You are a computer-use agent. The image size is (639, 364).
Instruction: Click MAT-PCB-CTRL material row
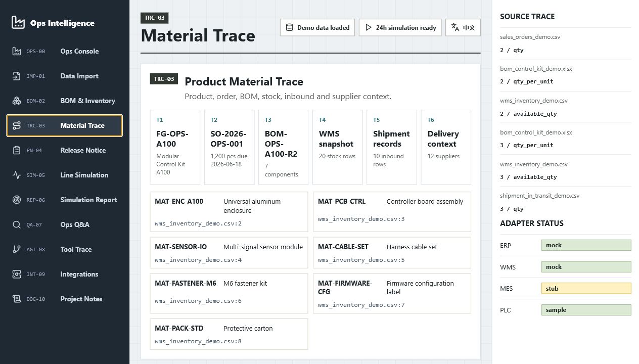(x=392, y=212)
